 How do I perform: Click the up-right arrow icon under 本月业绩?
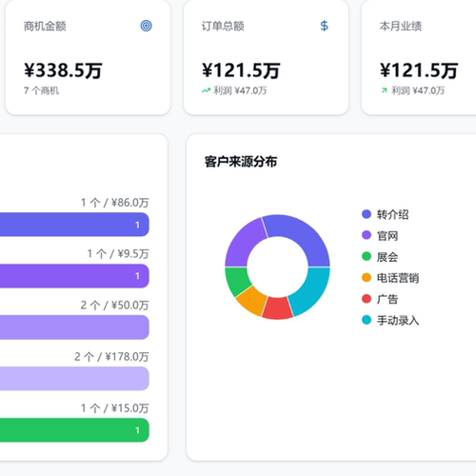(385, 90)
